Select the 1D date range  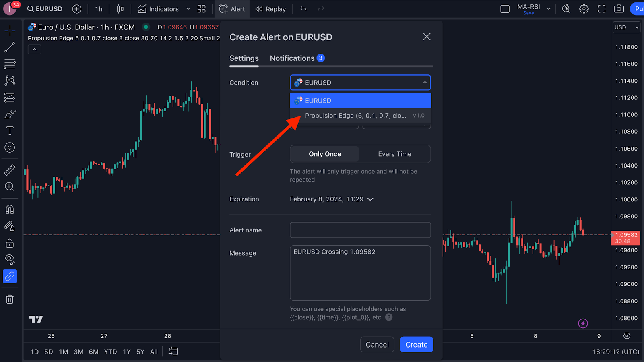(35, 352)
